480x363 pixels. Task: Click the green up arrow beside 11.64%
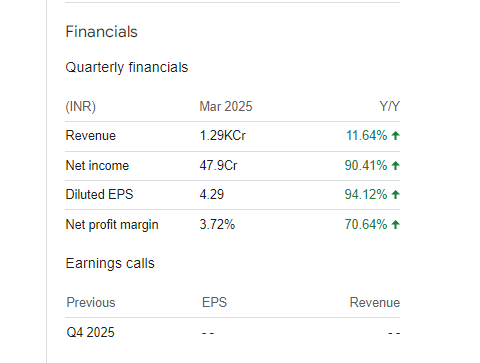coord(395,136)
